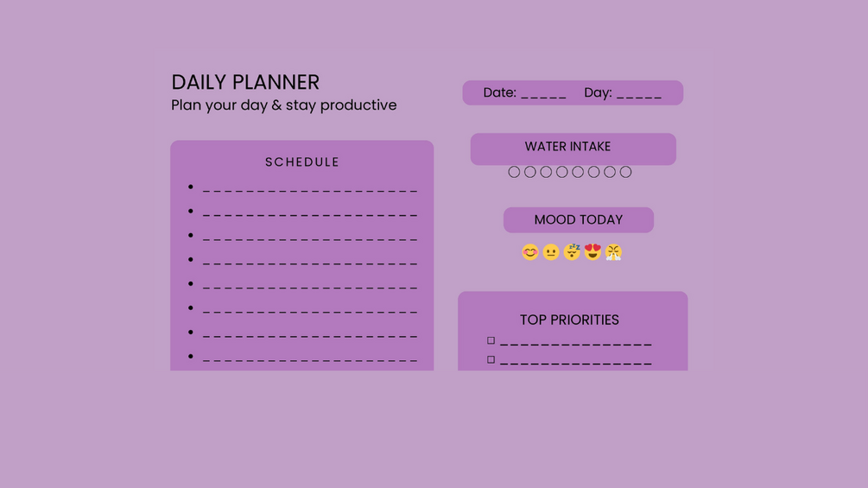Click the first Top Priorities entry line
Image resolution: width=868 pixels, height=488 pixels.
click(576, 344)
